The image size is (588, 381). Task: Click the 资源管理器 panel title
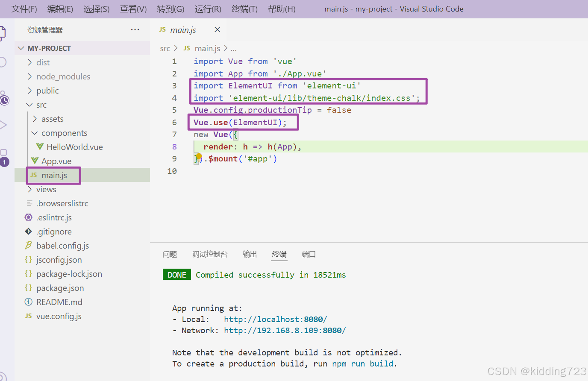coord(45,30)
